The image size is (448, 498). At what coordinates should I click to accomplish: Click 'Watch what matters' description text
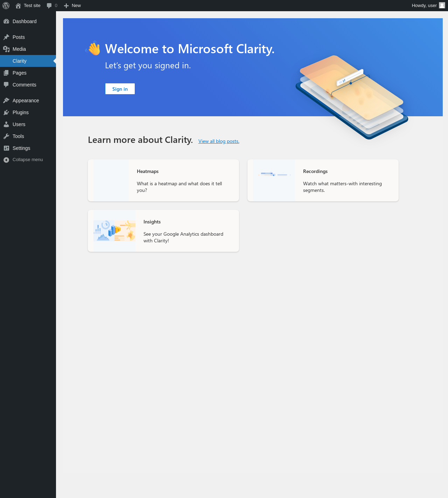(x=342, y=187)
